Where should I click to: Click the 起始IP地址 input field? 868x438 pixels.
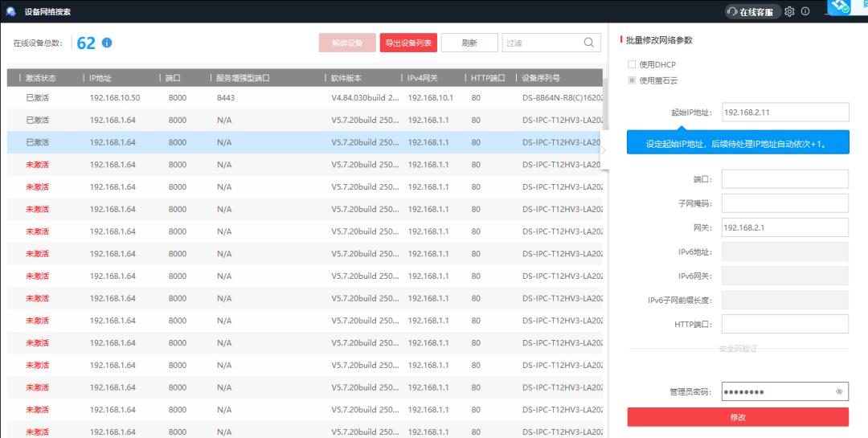[x=784, y=113]
